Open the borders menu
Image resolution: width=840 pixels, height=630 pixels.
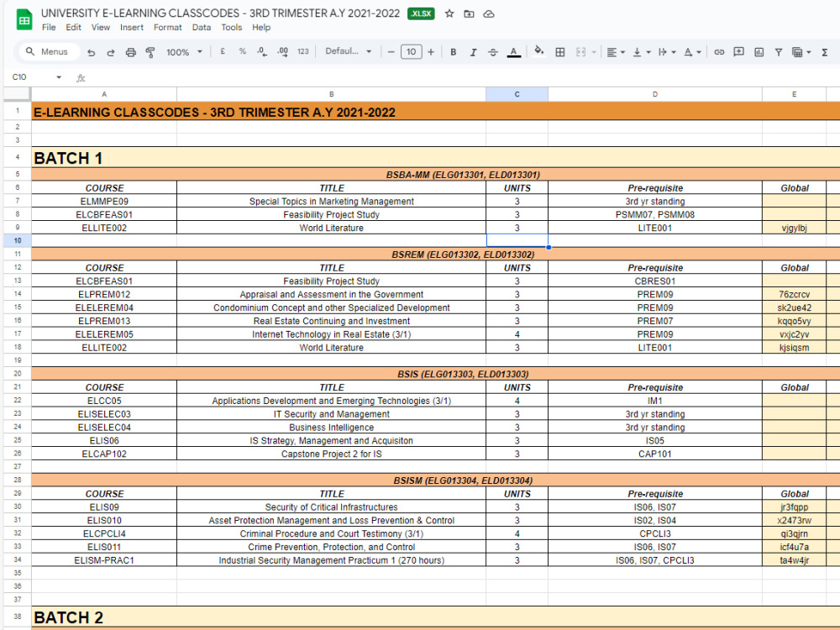[x=559, y=52]
